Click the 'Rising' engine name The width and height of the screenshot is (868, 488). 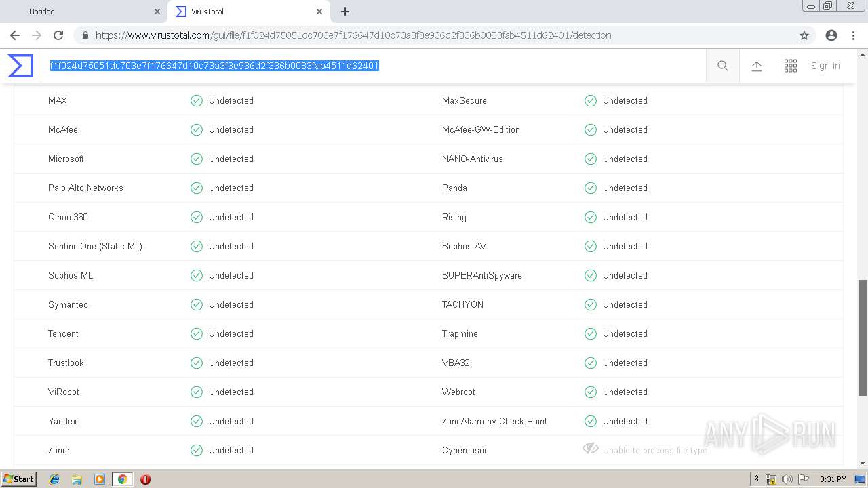(x=454, y=217)
